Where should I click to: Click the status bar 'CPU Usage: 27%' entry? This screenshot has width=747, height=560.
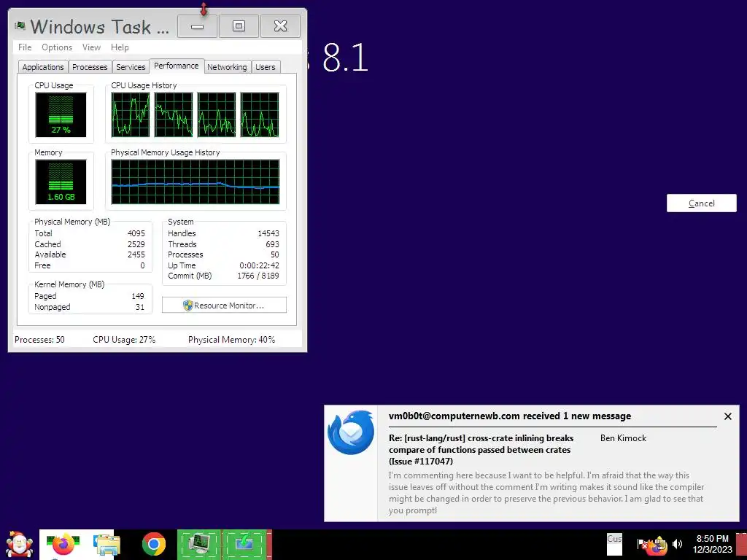tap(124, 340)
